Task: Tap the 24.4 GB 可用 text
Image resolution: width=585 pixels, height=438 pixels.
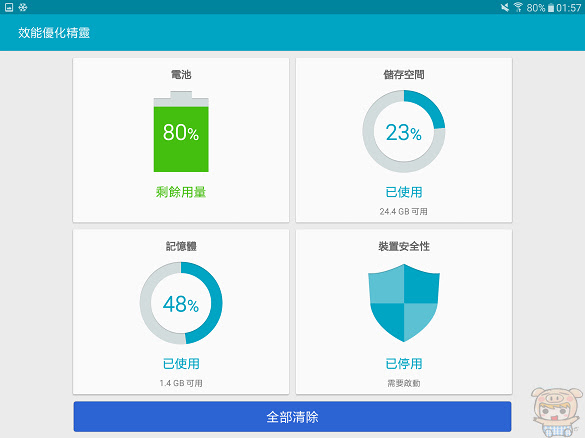Action: click(404, 212)
